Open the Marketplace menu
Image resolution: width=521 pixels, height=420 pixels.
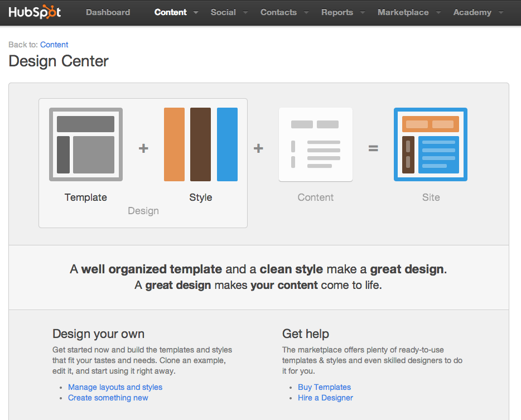pyautogui.click(x=403, y=12)
